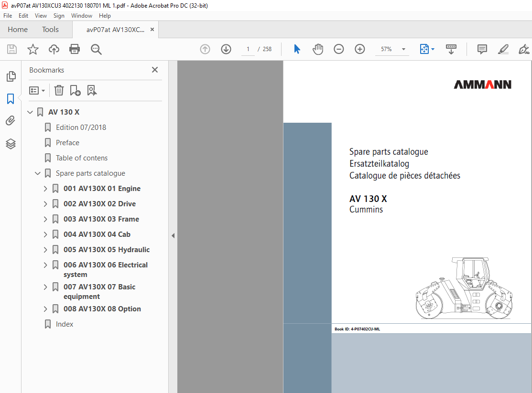
Task: Open the Help menu
Action: [x=105, y=16]
